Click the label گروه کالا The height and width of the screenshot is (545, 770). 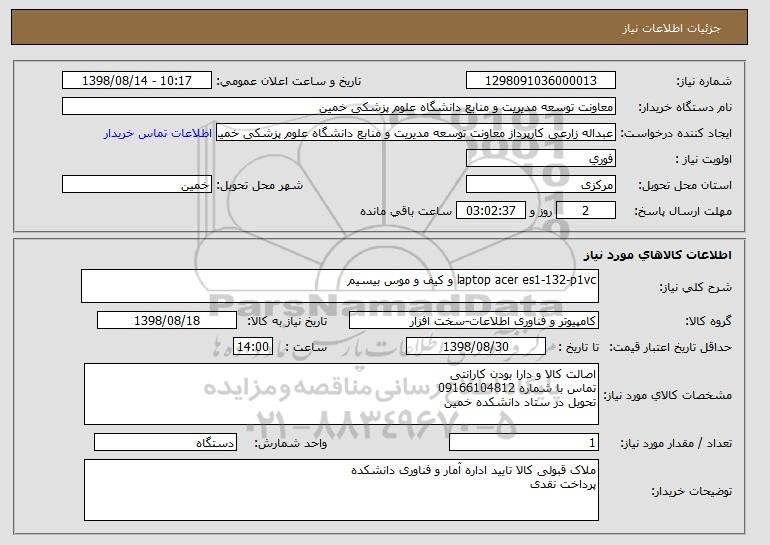tap(708, 322)
